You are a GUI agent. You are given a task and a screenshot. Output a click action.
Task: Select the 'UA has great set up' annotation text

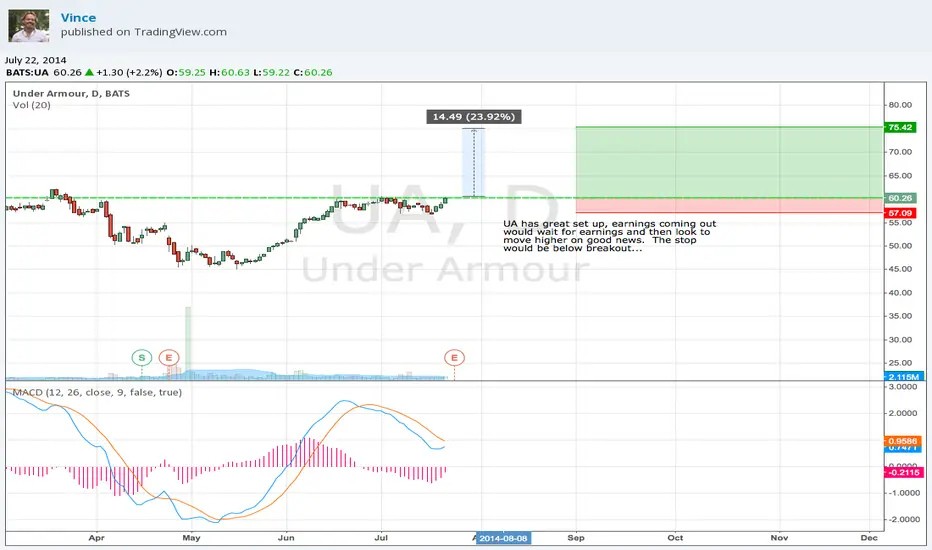(x=610, y=236)
